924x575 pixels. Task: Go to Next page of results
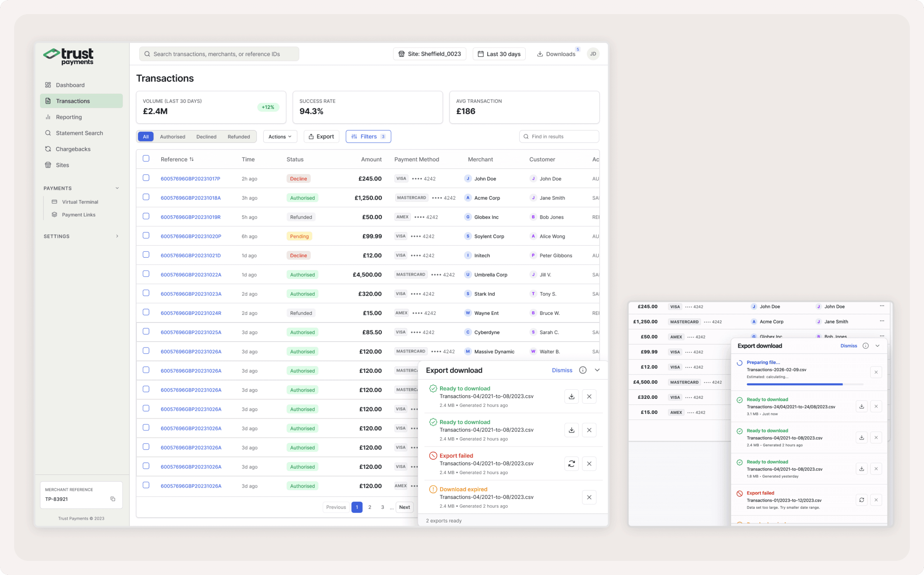404,507
